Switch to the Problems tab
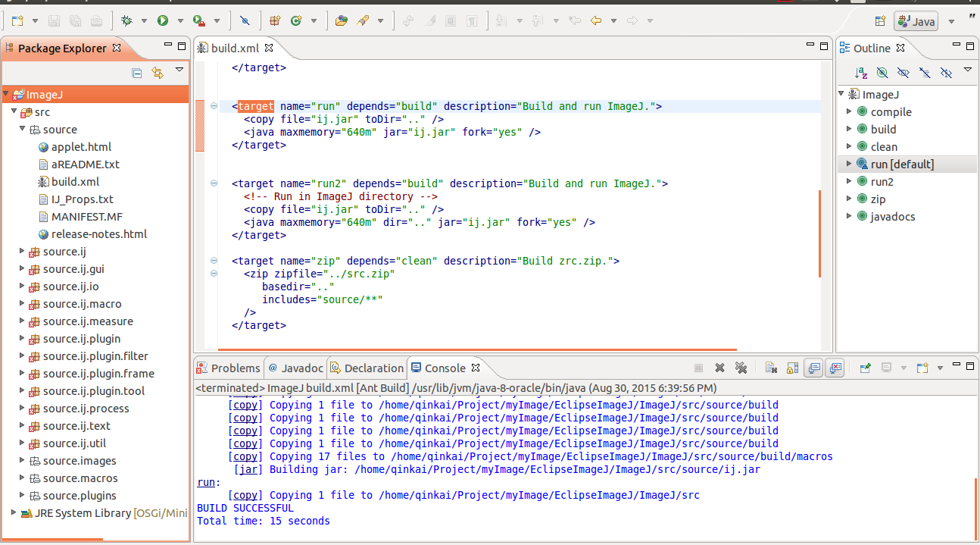 coord(229,368)
